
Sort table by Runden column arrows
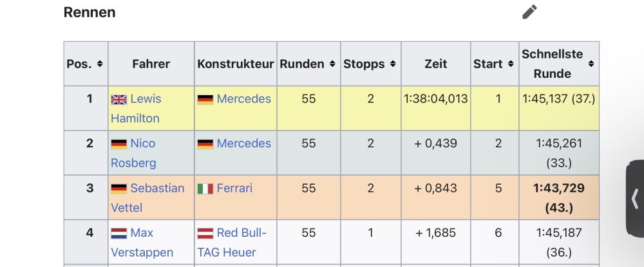tap(332, 64)
